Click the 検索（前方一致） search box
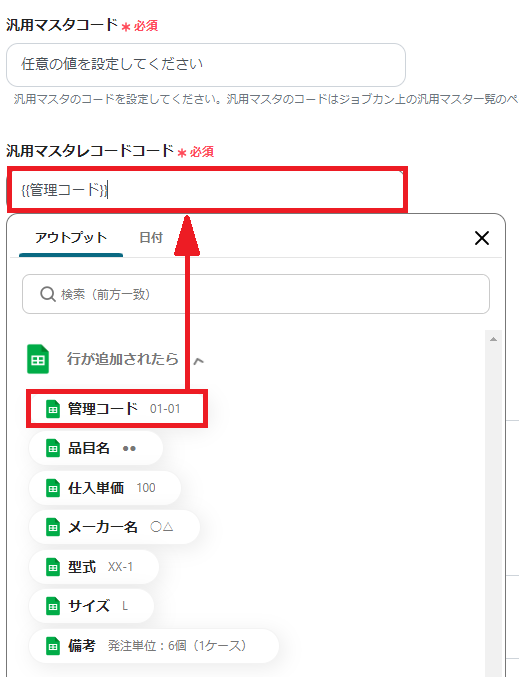 click(x=256, y=294)
